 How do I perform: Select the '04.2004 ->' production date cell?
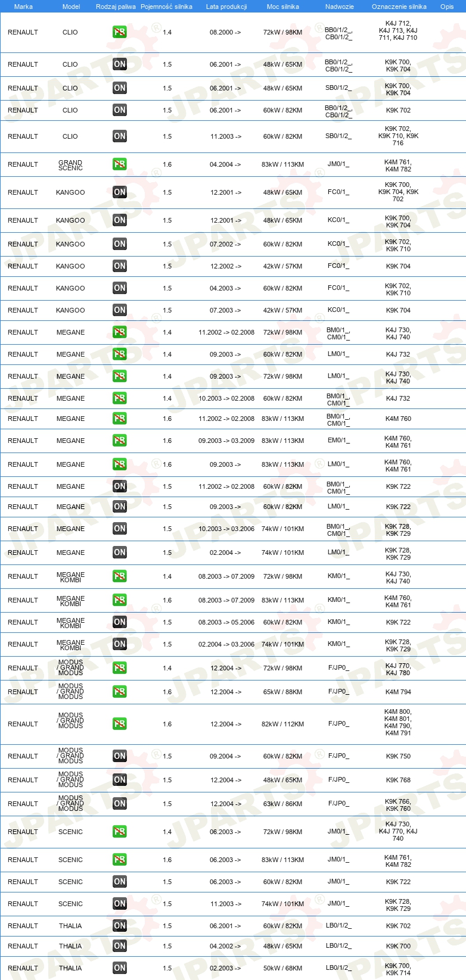[225, 164]
